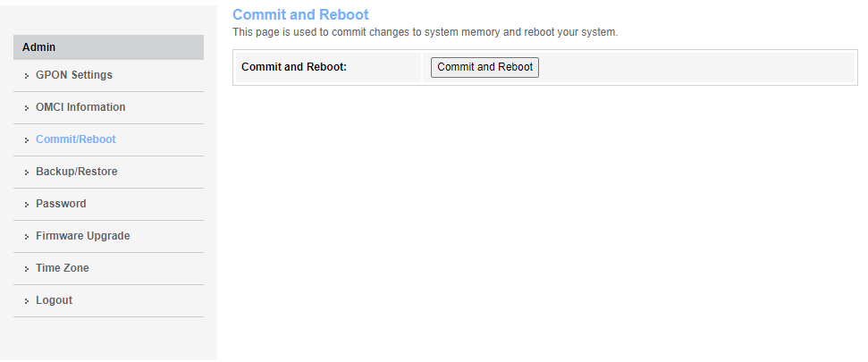Click the bold "Commit and Reboot:" row label

[x=294, y=67]
